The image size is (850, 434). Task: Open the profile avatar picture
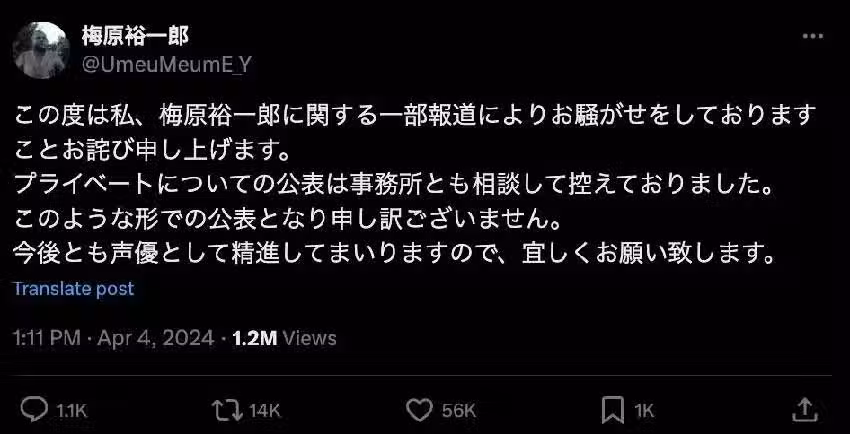41,50
